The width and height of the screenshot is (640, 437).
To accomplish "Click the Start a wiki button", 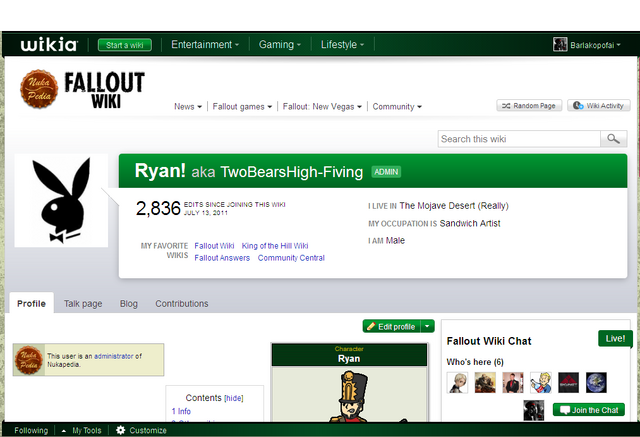I will [124, 45].
